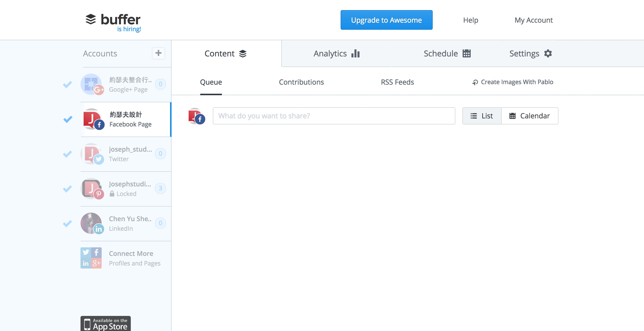Switch to Calendar view
644x331 pixels.
530,116
